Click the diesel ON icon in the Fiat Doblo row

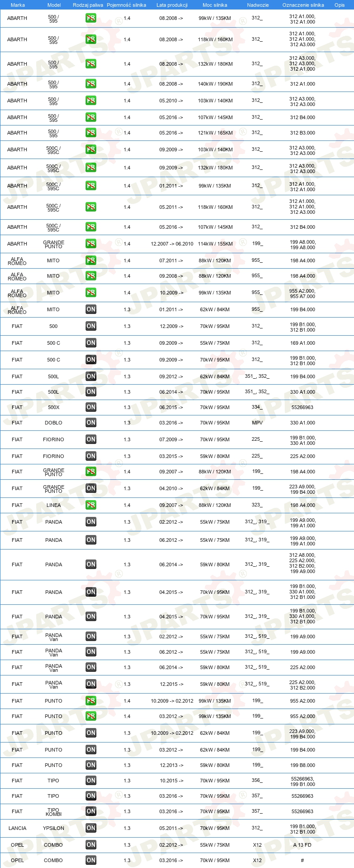pos(91,423)
